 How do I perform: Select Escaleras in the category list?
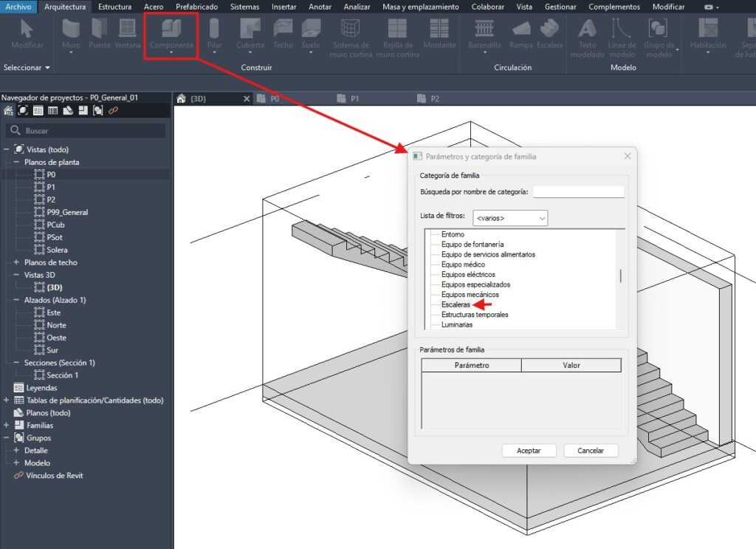[x=456, y=304]
